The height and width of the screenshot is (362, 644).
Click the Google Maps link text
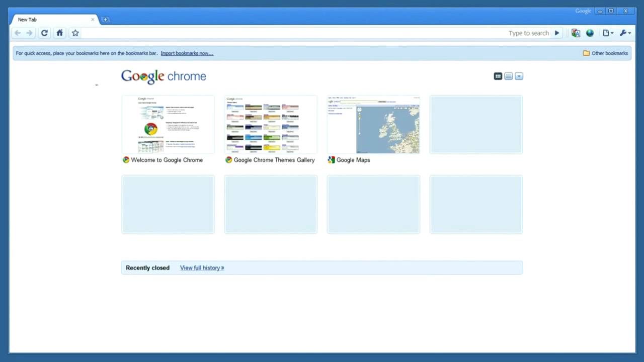coord(353,160)
